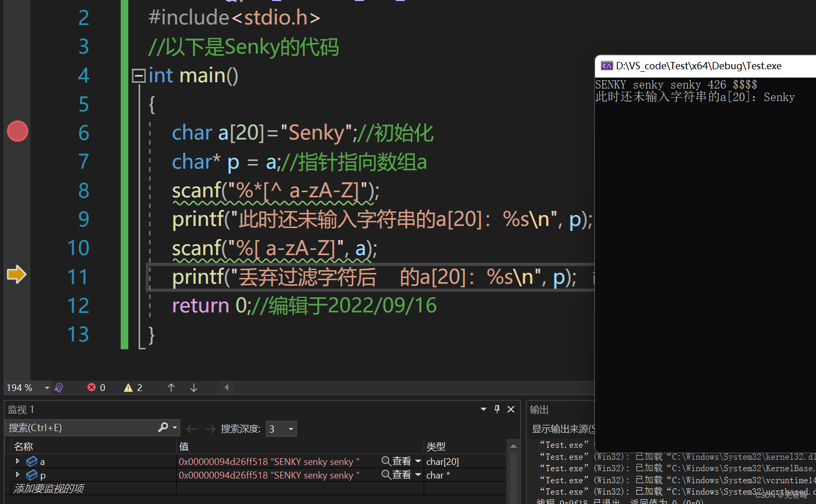Open the visualizer dropdown arrow for variable a

coord(418,461)
